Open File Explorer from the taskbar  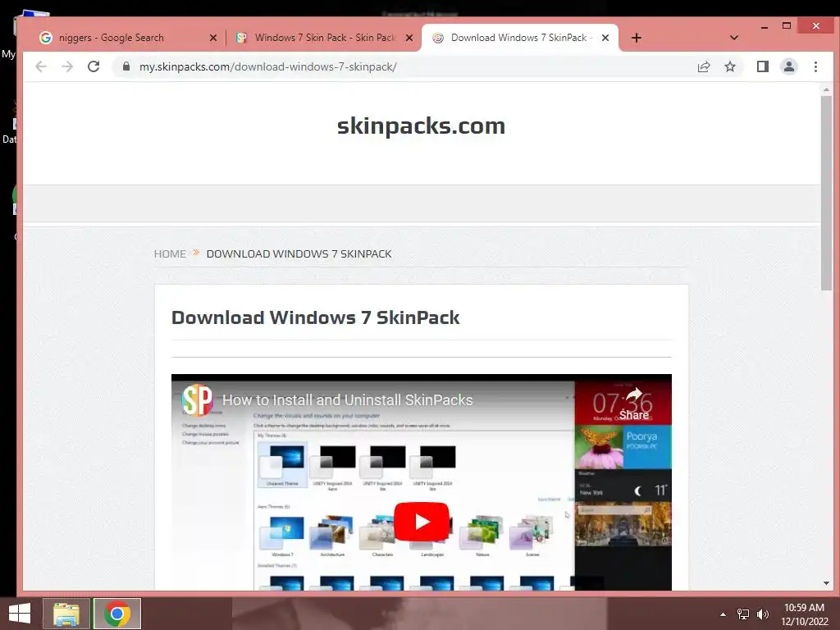point(66,614)
